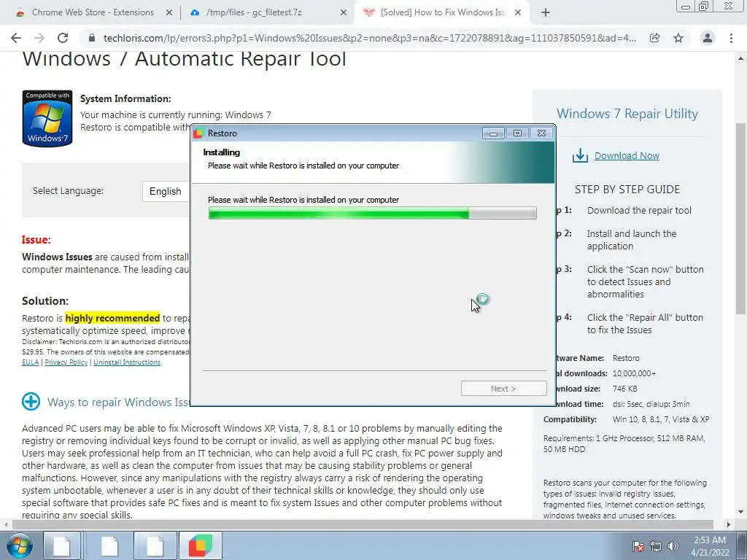Screen dimensions: 747x560
Task: Click the '10,000,000+' downloads value
Action: (x=634, y=373)
